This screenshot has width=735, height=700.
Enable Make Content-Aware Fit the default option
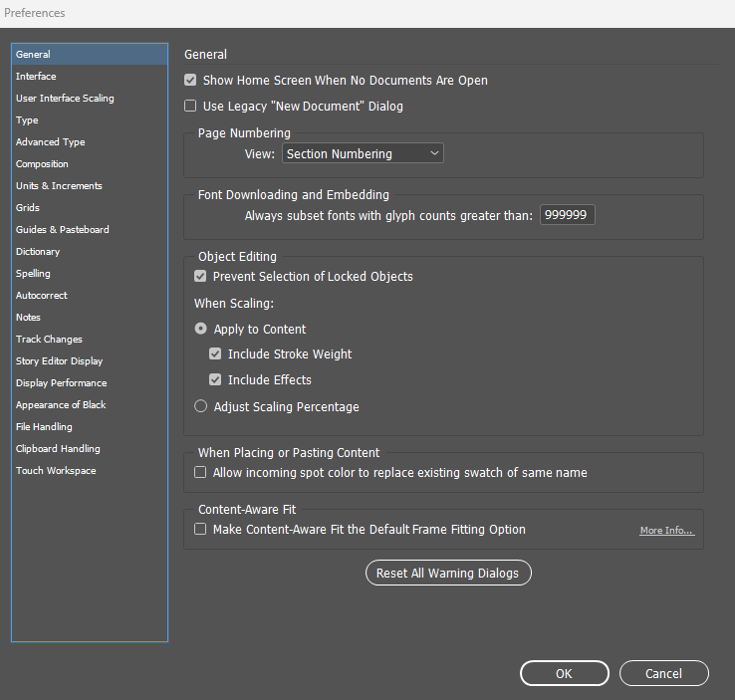coord(200,530)
